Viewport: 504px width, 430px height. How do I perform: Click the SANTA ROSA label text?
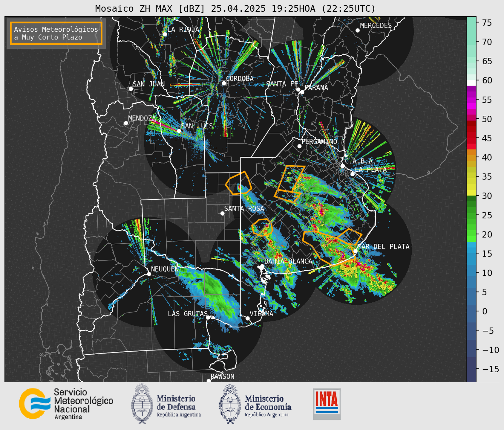click(x=244, y=208)
